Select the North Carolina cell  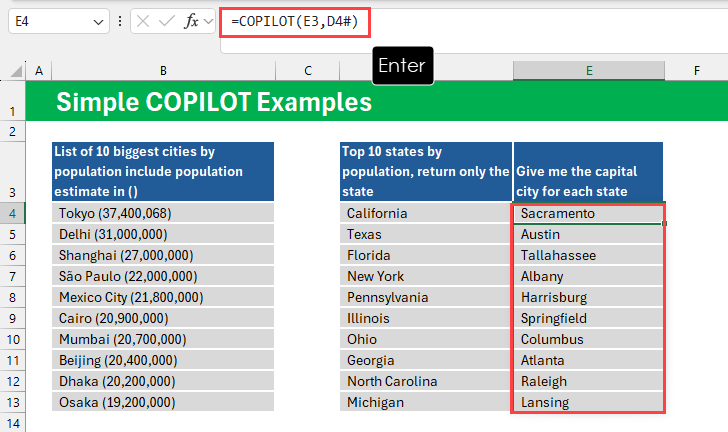point(426,381)
